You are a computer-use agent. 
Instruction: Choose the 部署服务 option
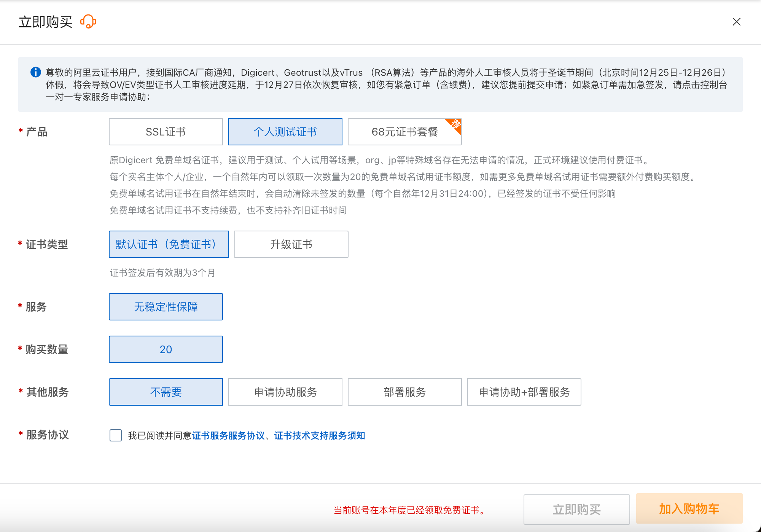tap(404, 392)
